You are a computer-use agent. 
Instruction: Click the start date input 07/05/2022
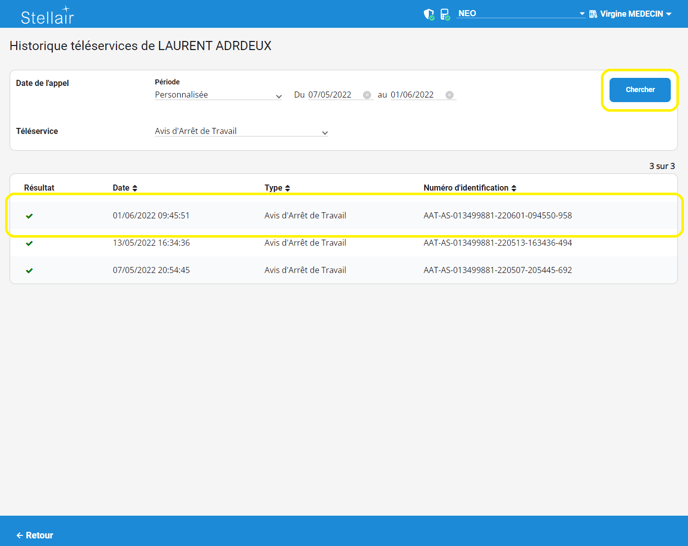332,95
